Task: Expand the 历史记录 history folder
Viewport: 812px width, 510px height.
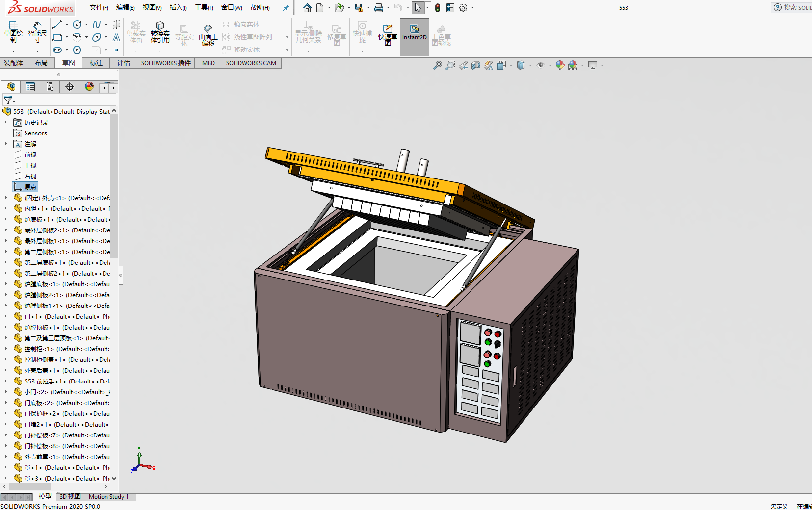Action: [6, 122]
